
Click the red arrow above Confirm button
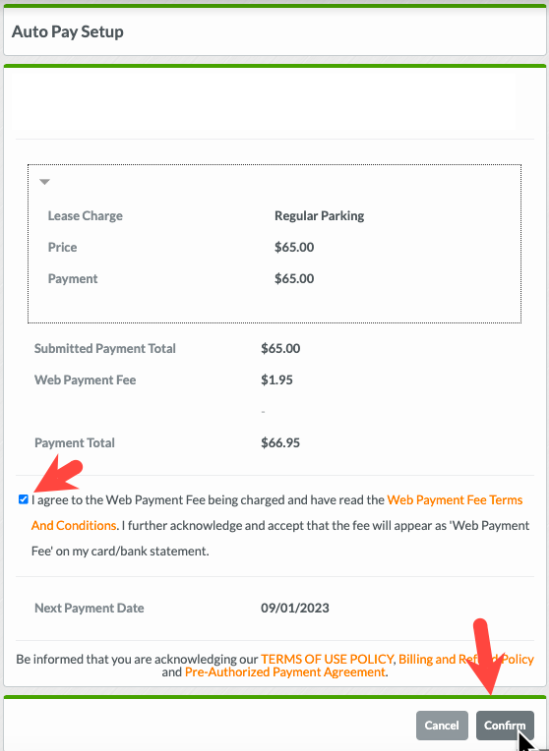pyautogui.click(x=490, y=656)
